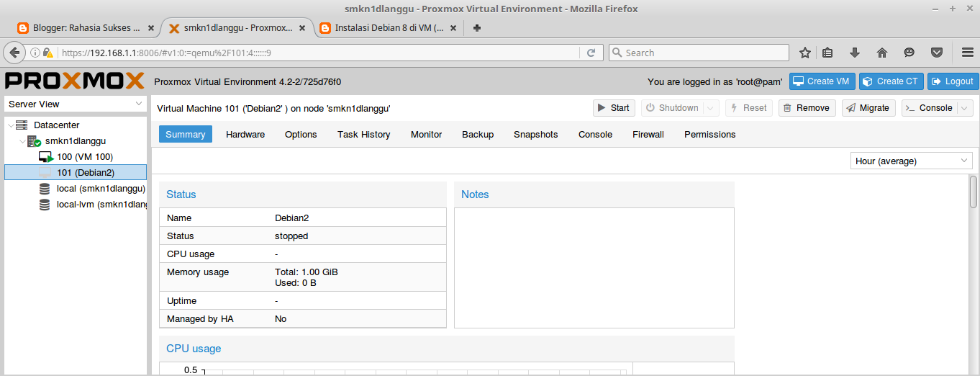The width and height of the screenshot is (980, 376).
Task: Open the Snapshots tab
Action: [x=536, y=135]
